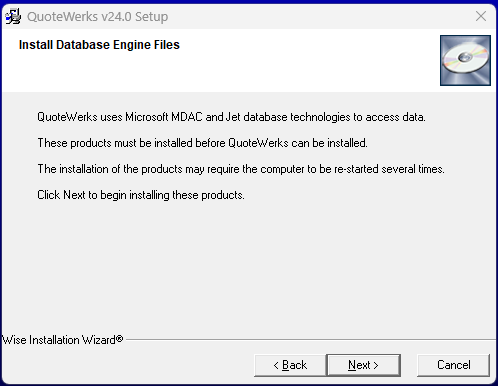Close the QuoteWerks Setup window

click(481, 16)
